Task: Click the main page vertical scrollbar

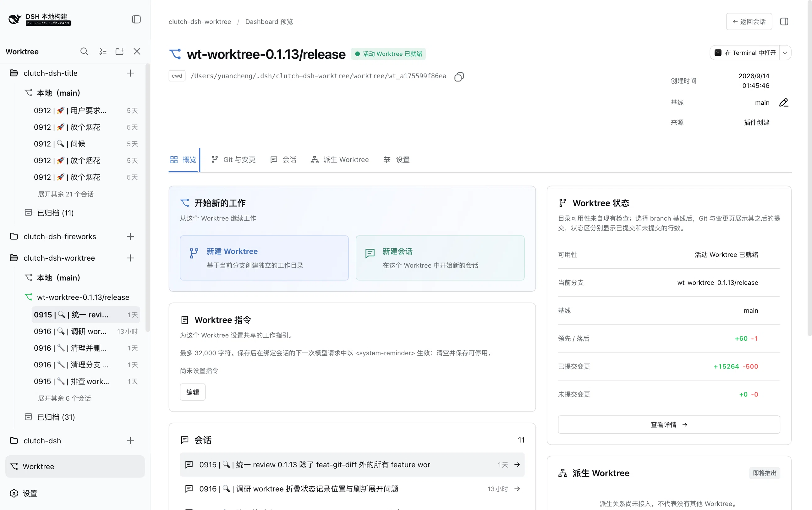Action: coord(809,169)
